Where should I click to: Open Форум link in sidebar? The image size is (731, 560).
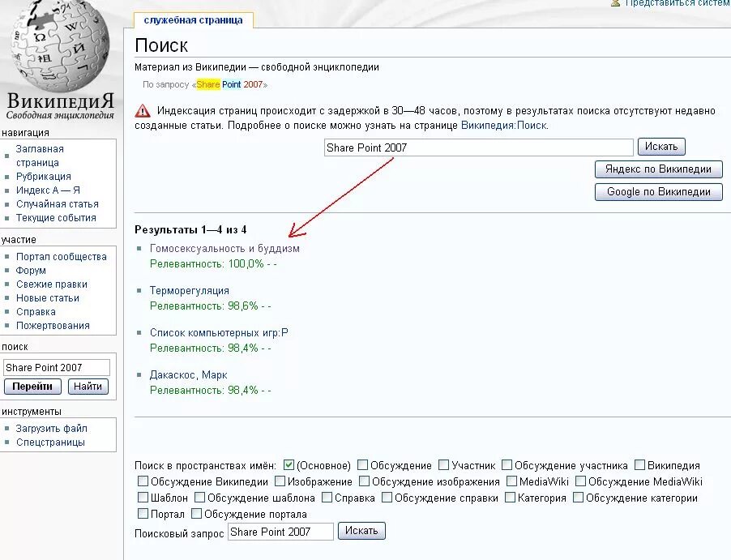[x=31, y=271]
